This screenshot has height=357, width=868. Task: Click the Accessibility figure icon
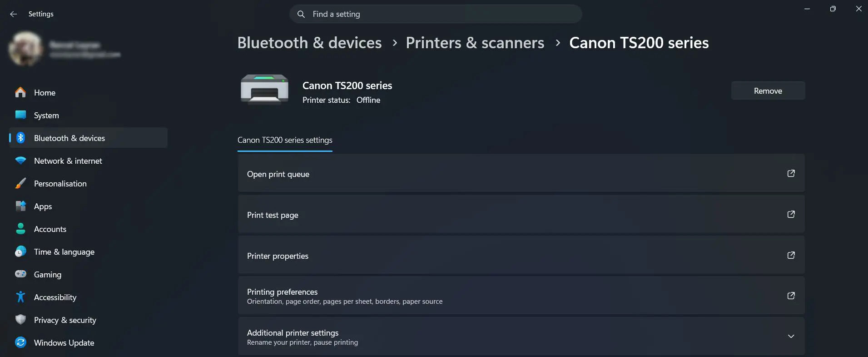click(20, 297)
